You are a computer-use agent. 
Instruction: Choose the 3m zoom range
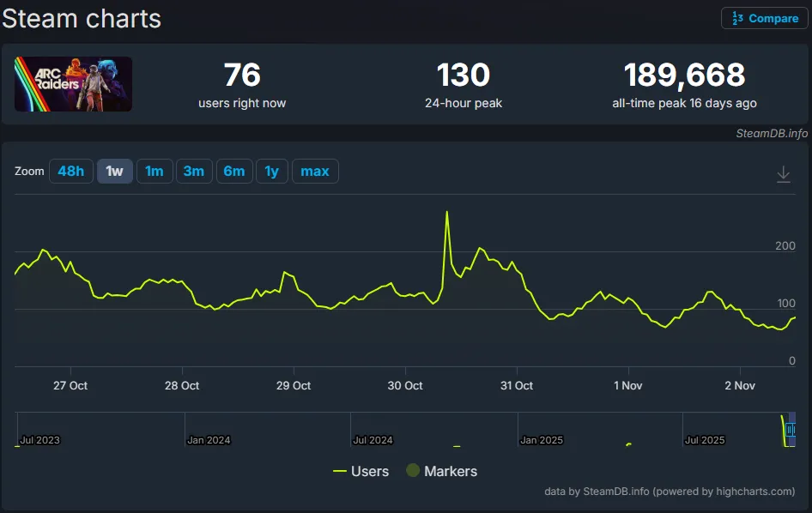(194, 172)
